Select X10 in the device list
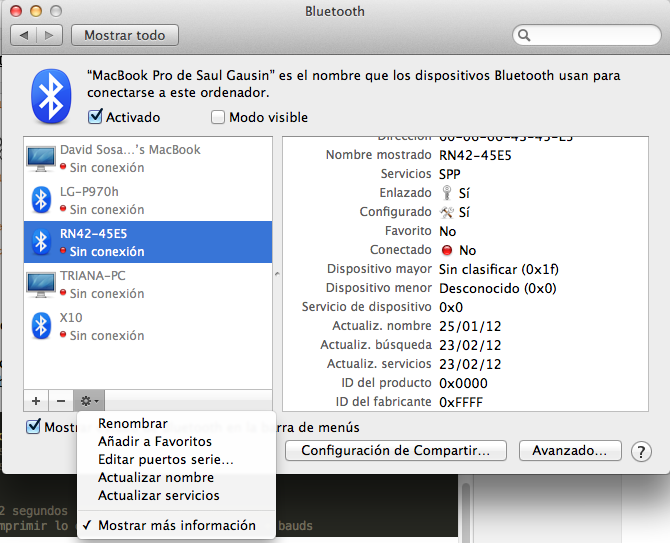This screenshot has height=543, width=670. (x=148, y=326)
